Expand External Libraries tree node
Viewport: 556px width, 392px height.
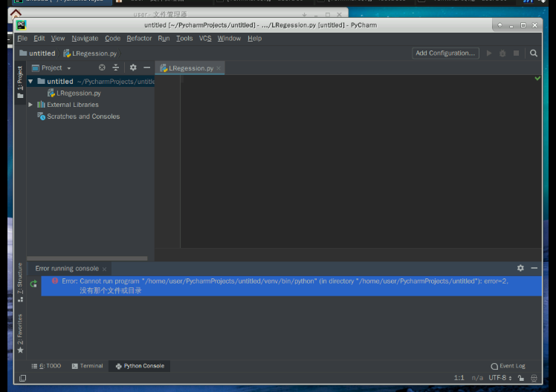(30, 105)
